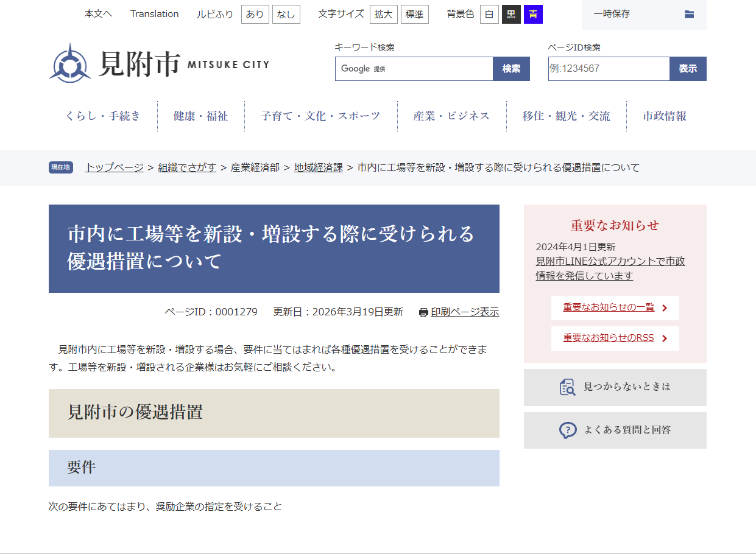Click the 現在地 badge
Screen dimensions: 756x554
tap(61, 167)
